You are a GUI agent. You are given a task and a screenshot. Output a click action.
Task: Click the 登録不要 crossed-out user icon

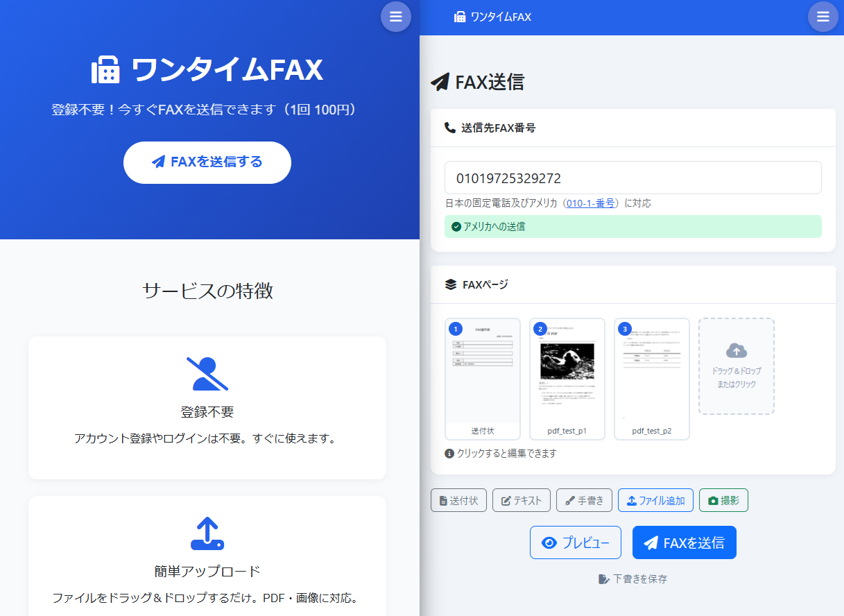coord(207,374)
